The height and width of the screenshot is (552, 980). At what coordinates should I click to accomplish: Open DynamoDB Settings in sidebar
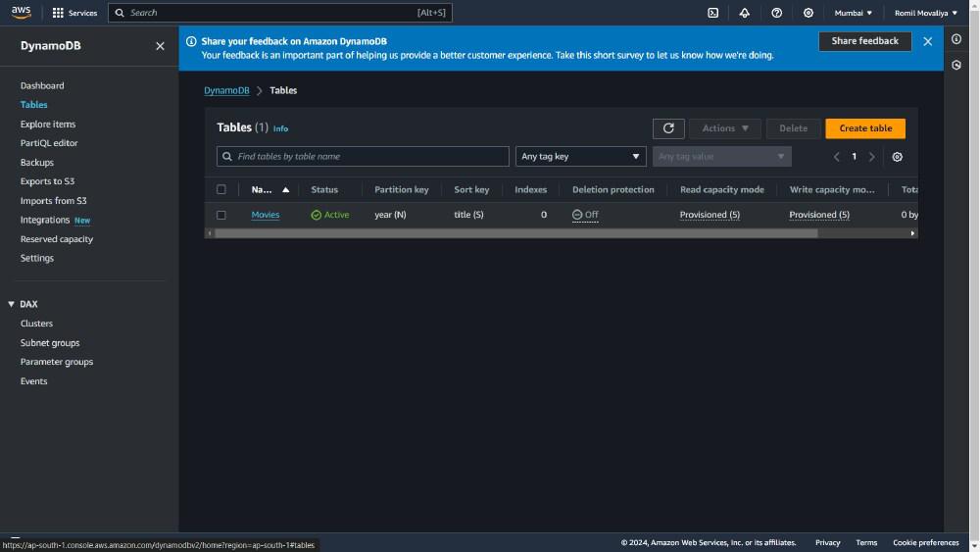pyautogui.click(x=37, y=258)
